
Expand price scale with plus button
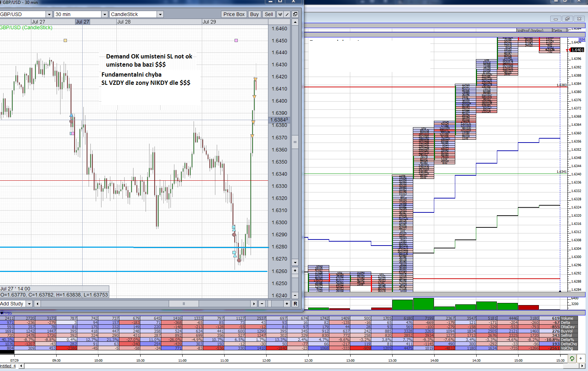tap(295, 270)
